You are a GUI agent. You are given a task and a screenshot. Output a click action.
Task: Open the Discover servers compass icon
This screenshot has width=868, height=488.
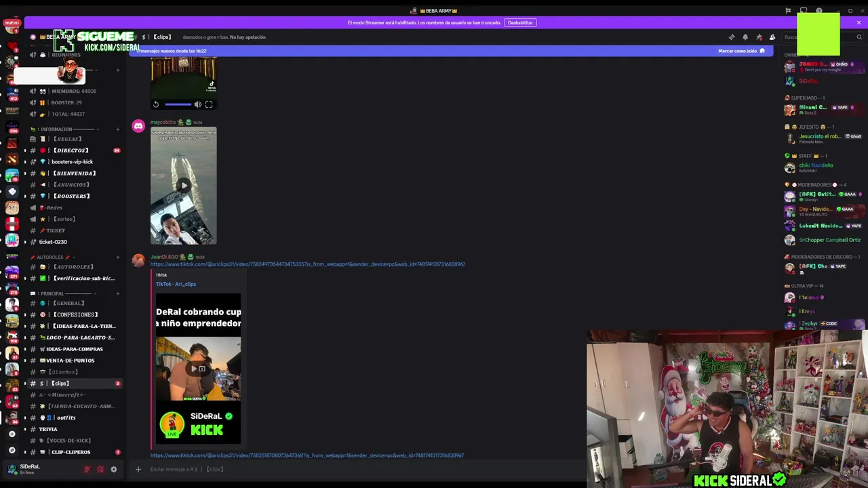pyautogui.click(x=12, y=450)
